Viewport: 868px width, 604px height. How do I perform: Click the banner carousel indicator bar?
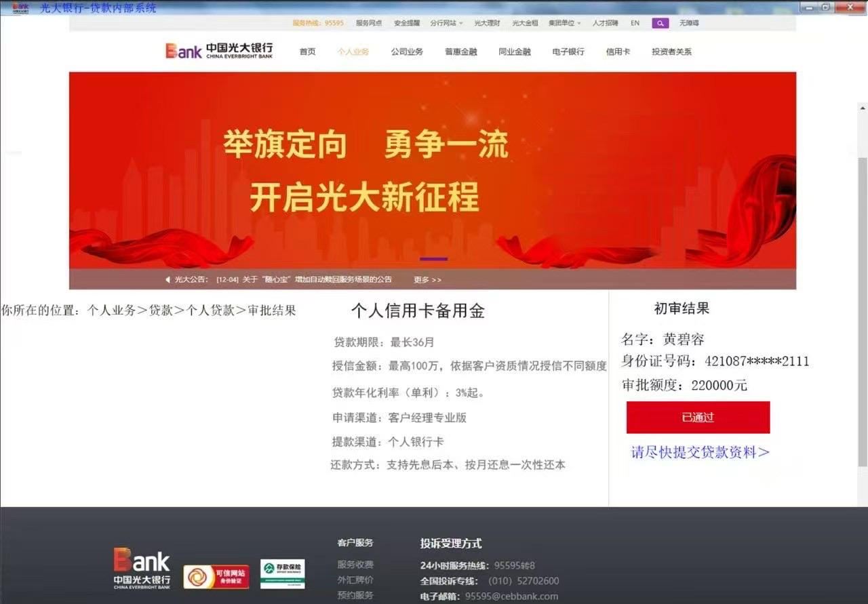[x=433, y=259]
